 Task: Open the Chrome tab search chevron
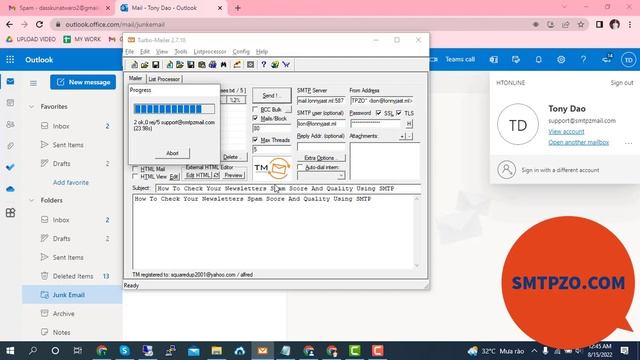564,7
